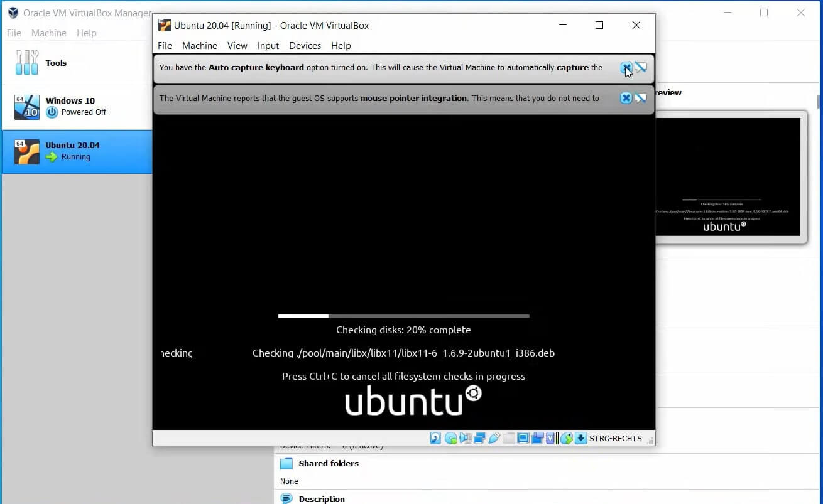Click the keyboard capture arrow icon
This screenshot has height=504, width=823.
click(580, 438)
